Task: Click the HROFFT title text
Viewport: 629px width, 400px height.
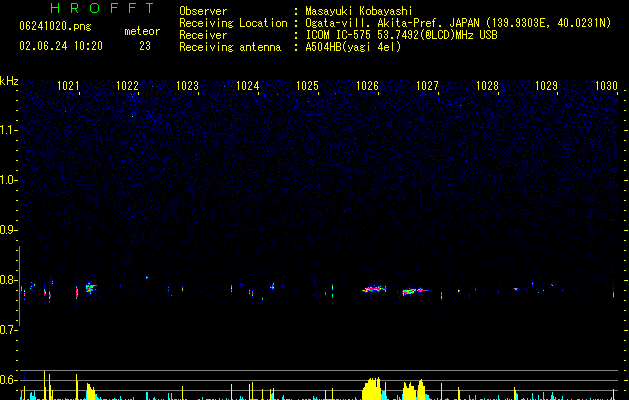Action: (102, 8)
